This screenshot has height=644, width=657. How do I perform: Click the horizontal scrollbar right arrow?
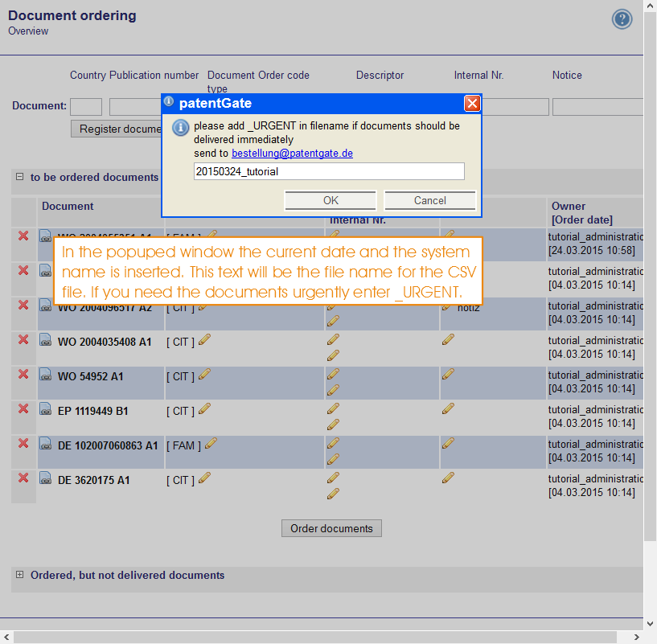(x=637, y=638)
